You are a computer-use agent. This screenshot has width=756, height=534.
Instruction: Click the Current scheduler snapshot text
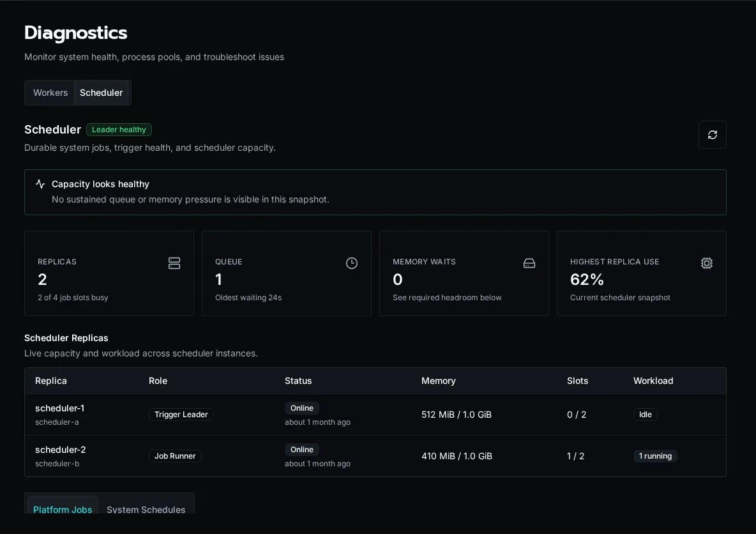coord(620,298)
